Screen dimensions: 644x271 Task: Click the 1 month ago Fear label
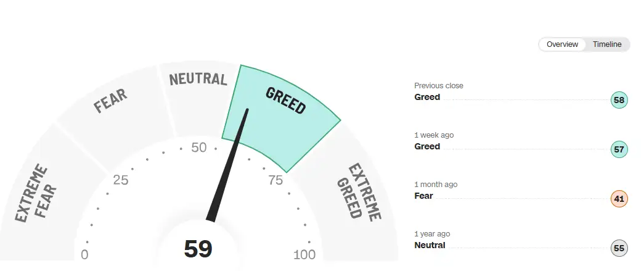tap(423, 196)
